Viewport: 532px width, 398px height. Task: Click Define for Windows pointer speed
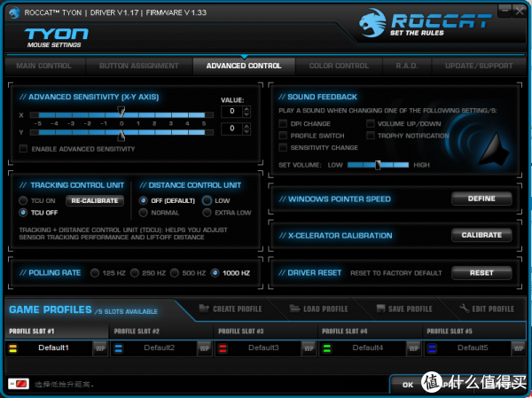481,199
